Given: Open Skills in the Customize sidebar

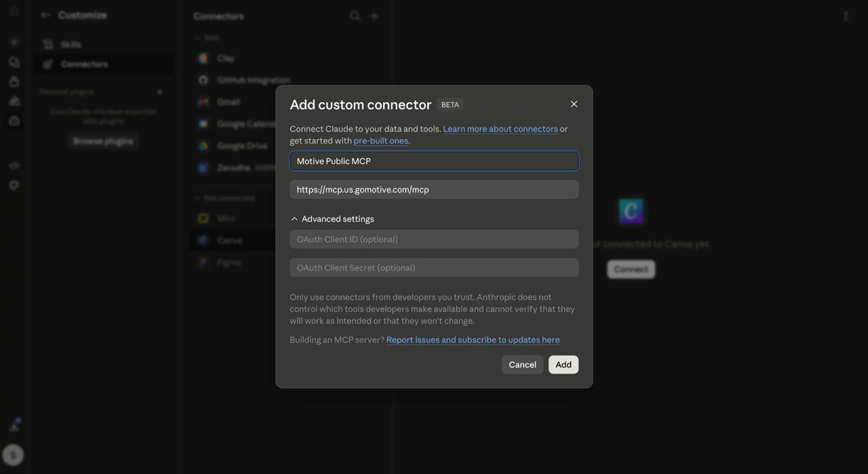Looking at the screenshot, I should 104,45.
